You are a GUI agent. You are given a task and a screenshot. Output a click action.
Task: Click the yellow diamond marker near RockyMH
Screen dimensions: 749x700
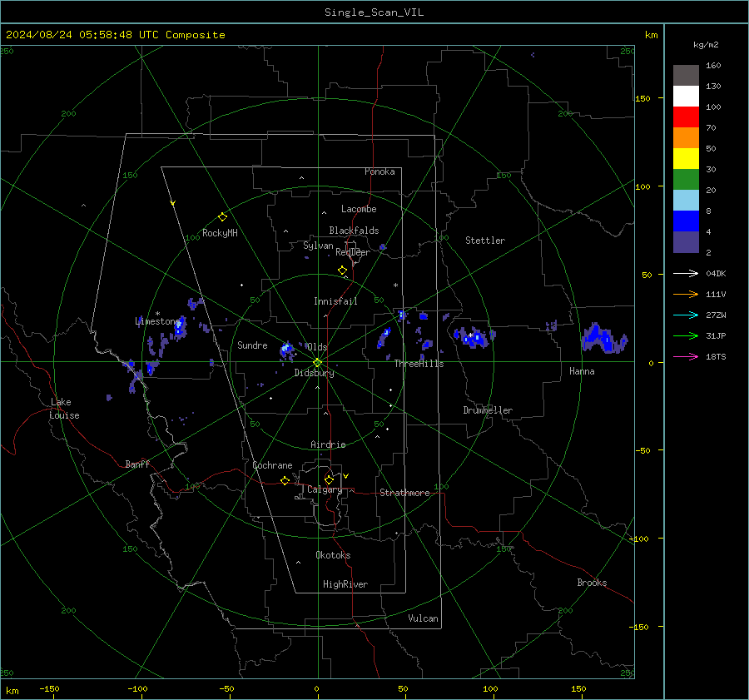tap(222, 217)
